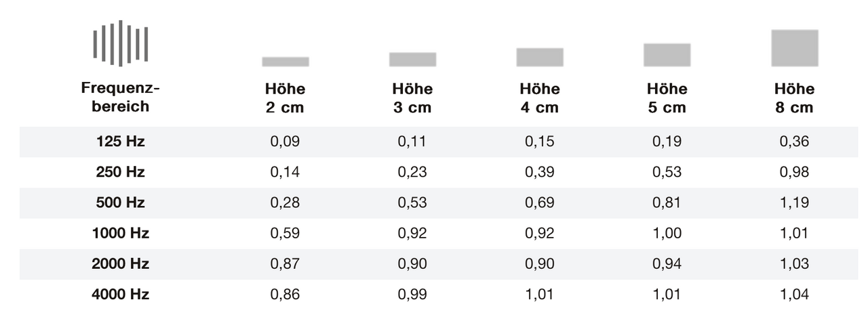Viewport: 868px width, 319px height.
Task: Click the 4 cm height panel icon
Action: click(x=540, y=57)
